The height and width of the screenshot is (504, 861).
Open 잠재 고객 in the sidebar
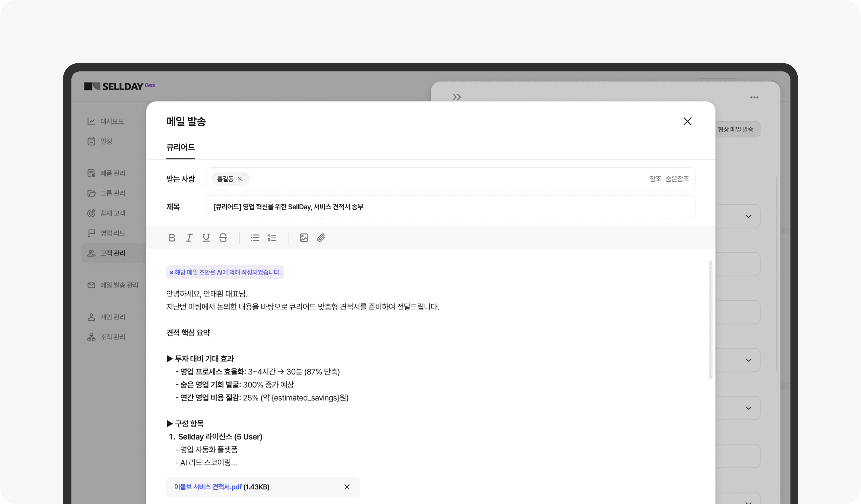[x=106, y=213]
